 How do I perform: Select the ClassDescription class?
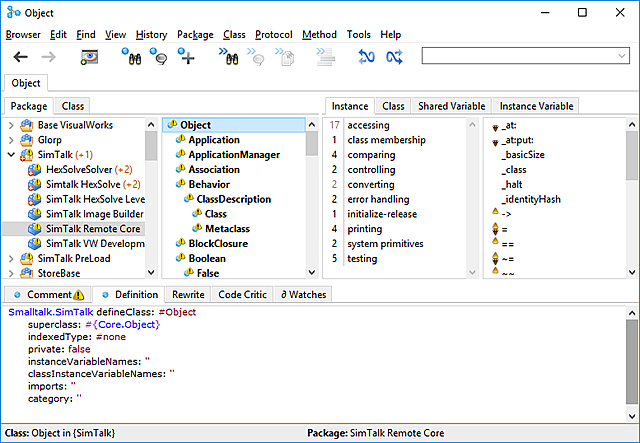(x=234, y=199)
